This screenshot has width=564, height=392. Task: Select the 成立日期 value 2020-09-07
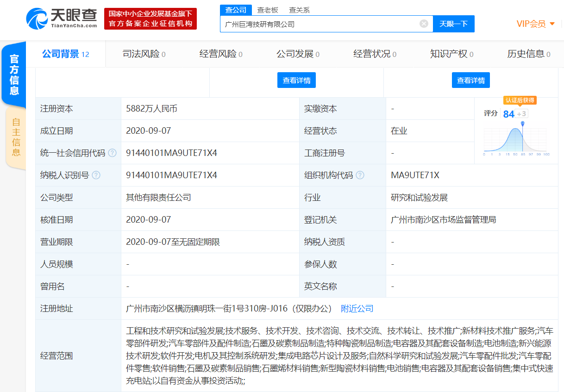(148, 131)
